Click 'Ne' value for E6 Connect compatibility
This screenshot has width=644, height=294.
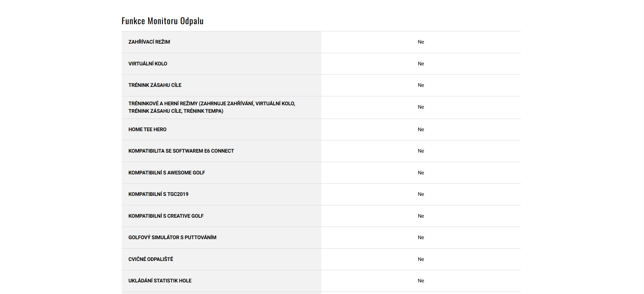tap(421, 151)
